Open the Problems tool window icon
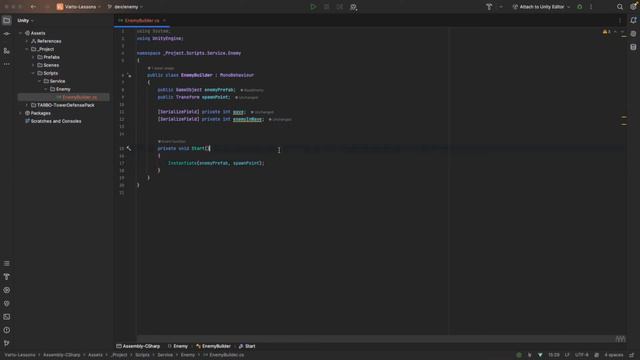Viewport: 640px width, 360px height. tap(7, 330)
